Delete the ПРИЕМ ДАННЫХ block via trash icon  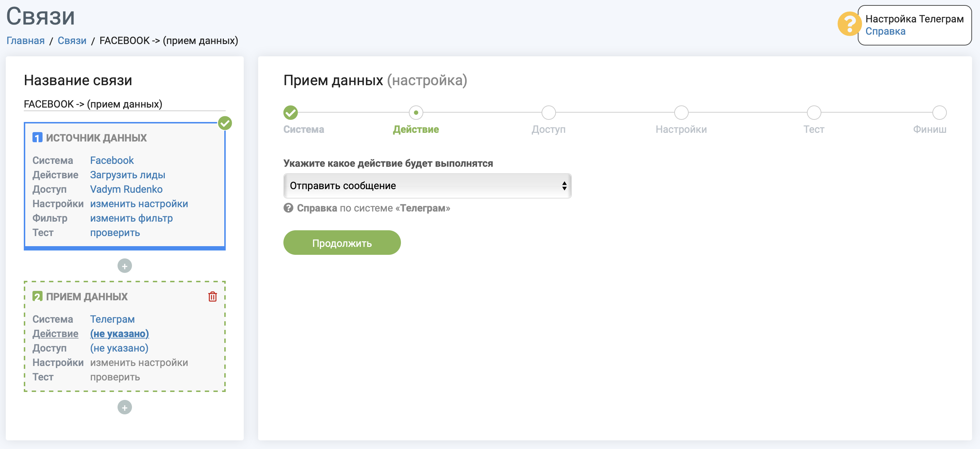click(x=212, y=296)
